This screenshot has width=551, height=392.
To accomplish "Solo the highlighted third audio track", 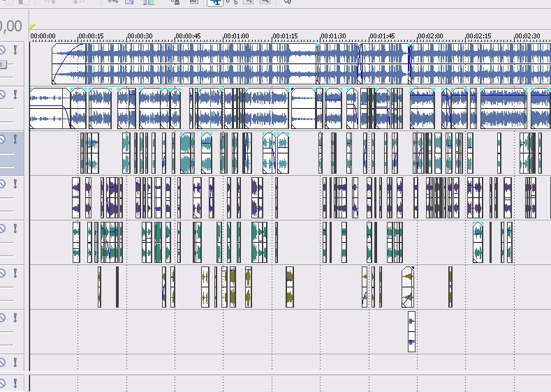I will tap(15, 140).
